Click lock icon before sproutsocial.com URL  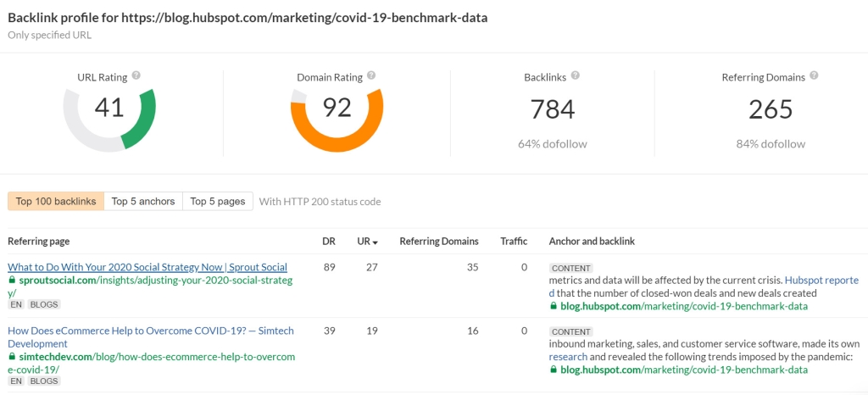coord(12,280)
